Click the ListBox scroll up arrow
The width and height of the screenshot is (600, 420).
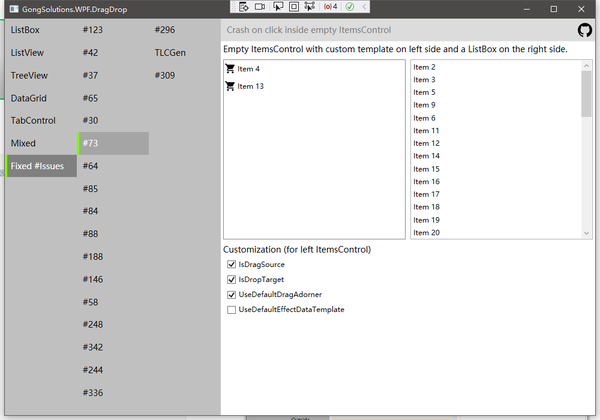(586, 66)
